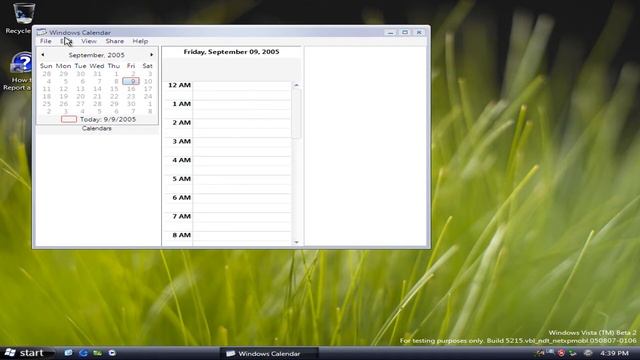Click the Calendars section header
The width and height of the screenshot is (640, 360).
click(97, 128)
